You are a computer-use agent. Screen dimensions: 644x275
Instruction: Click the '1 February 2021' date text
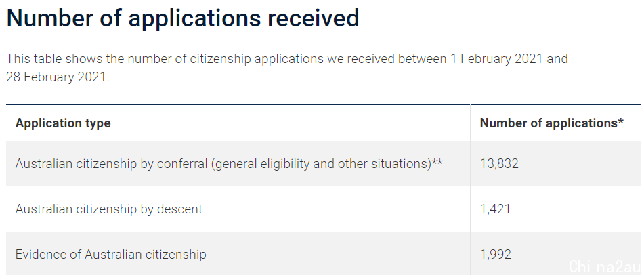[497, 59]
